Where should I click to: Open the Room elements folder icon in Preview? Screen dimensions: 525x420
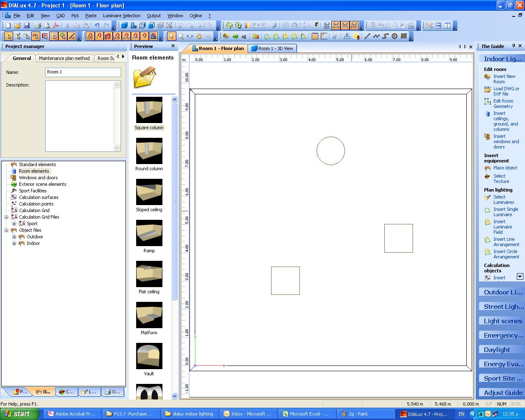point(145,77)
